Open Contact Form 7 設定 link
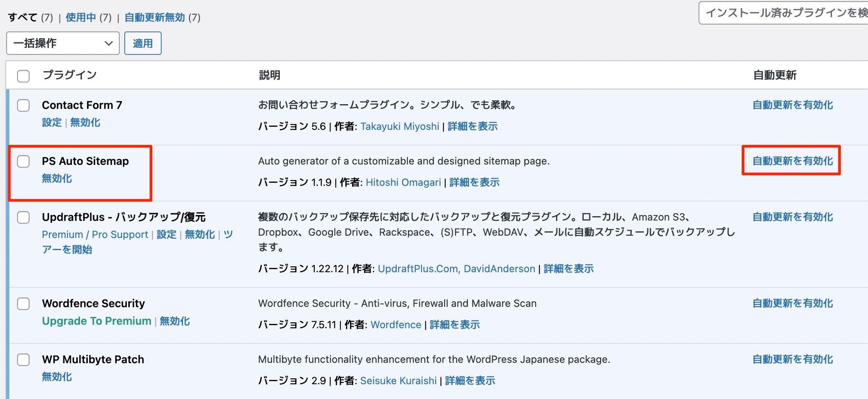 tap(52, 122)
